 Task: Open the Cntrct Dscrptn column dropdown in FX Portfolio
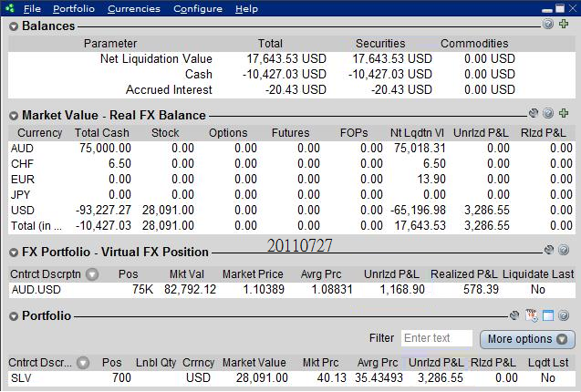point(92,274)
